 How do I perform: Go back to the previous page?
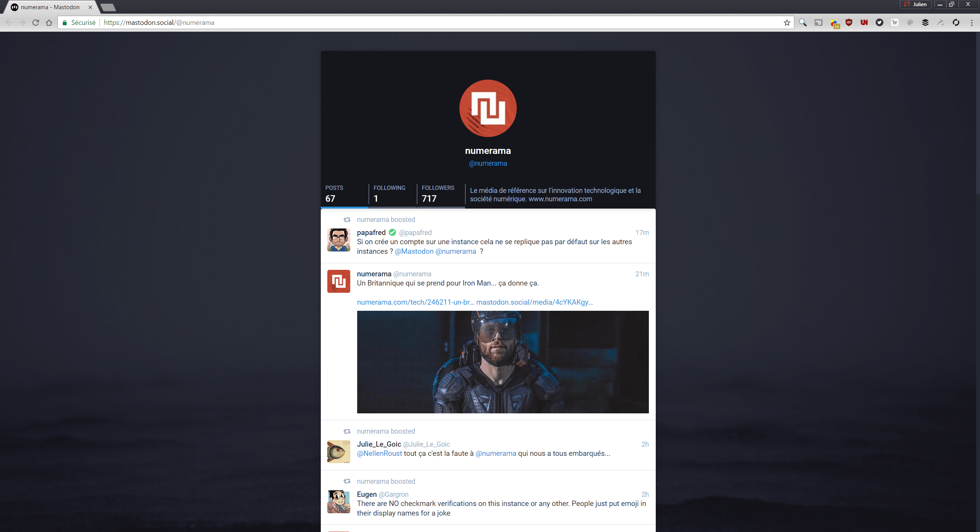pyautogui.click(x=9, y=23)
